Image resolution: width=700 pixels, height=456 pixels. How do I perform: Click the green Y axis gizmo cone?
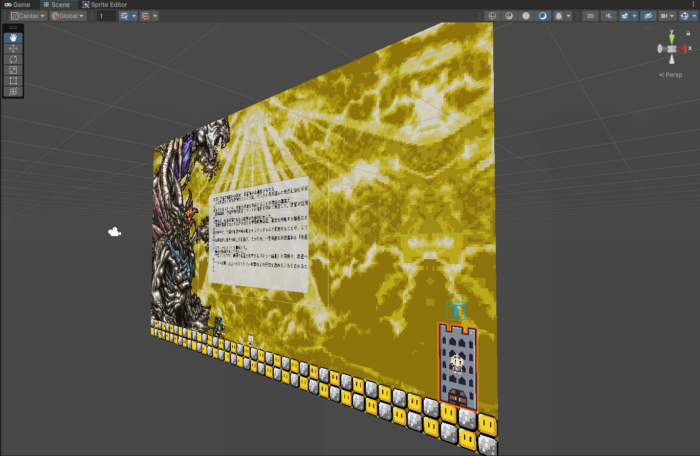tap(671, 36)
